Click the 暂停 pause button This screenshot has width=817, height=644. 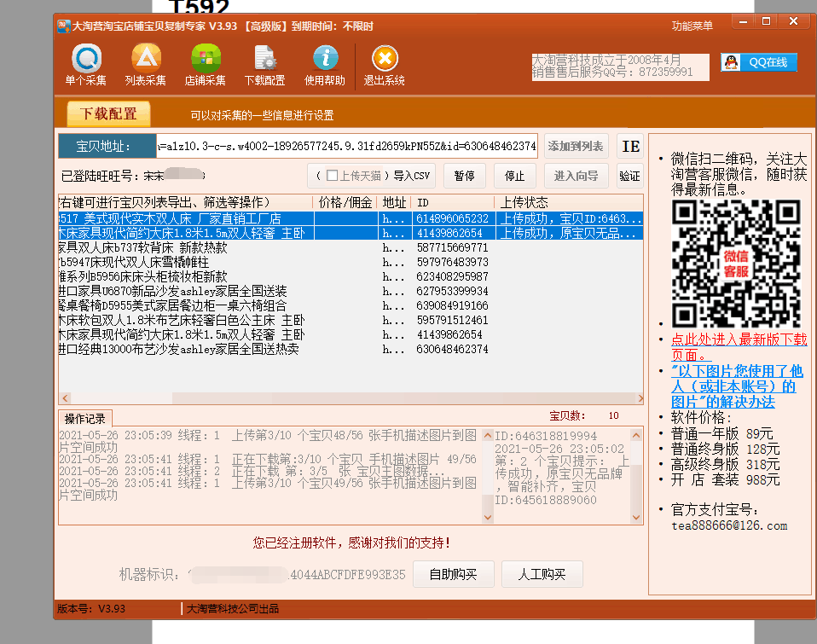(x=464, y=176)
